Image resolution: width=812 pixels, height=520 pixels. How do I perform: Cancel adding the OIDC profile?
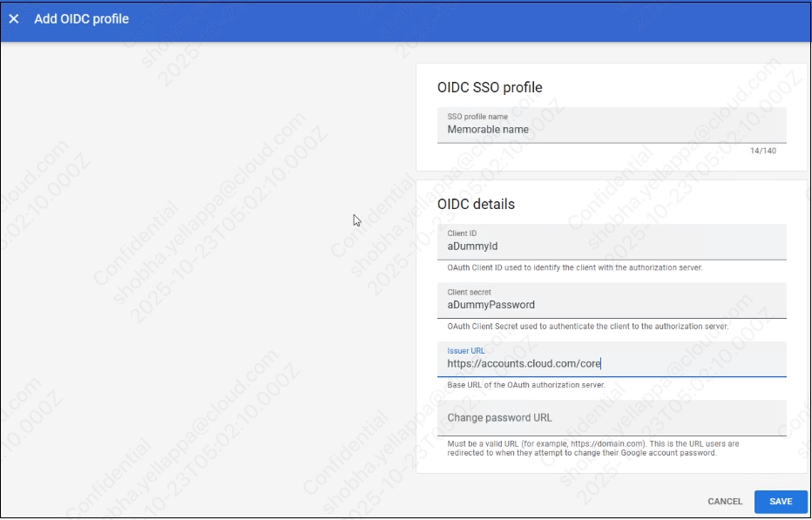click(725, 502)
